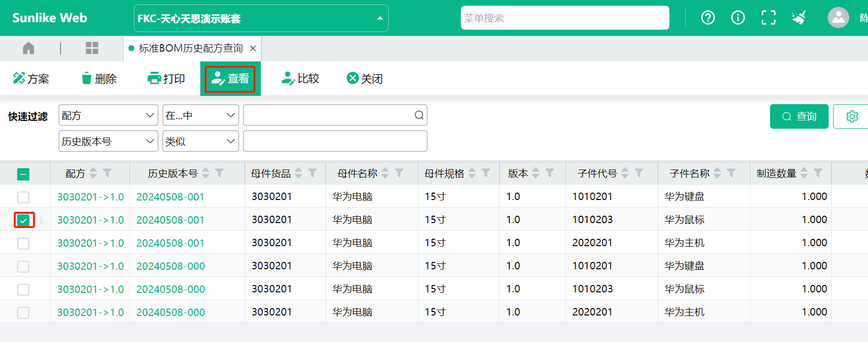Filter the 配方 column
868x342 pixels.
coord(107,173)
